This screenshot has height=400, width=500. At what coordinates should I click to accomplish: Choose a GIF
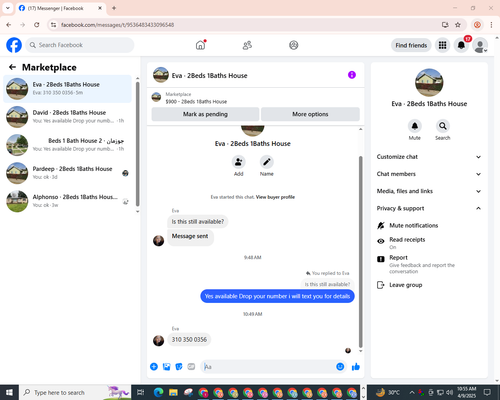191,367
